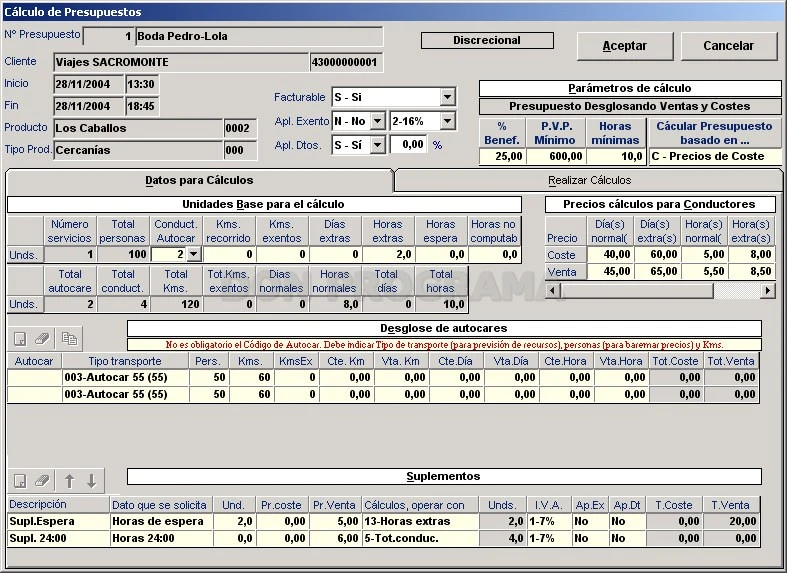This screenshot has height=573, width=787.
Task: Click the second 003-Autocar 55 (55) row
Action: [383, 394]
